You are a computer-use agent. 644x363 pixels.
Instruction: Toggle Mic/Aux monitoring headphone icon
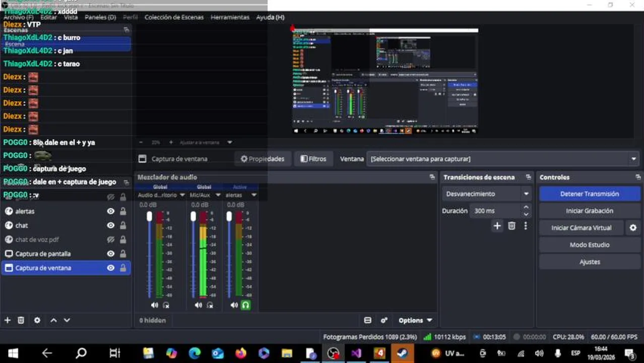(210, 305)
